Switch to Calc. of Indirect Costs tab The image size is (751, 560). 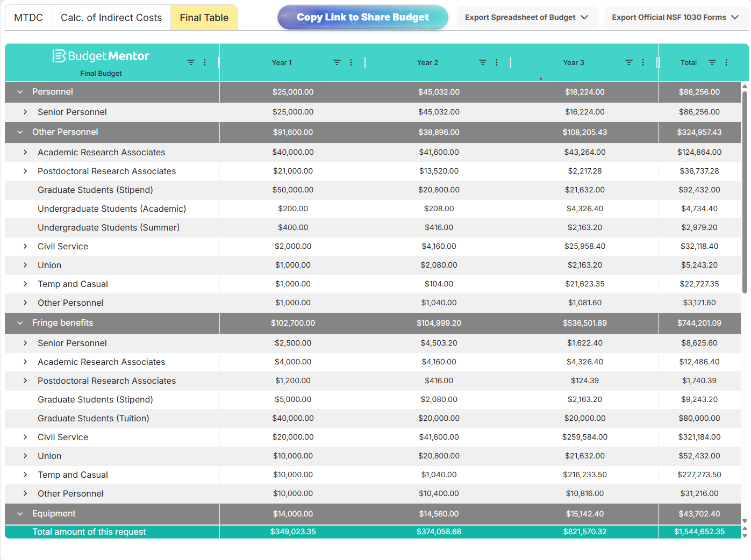111,18
